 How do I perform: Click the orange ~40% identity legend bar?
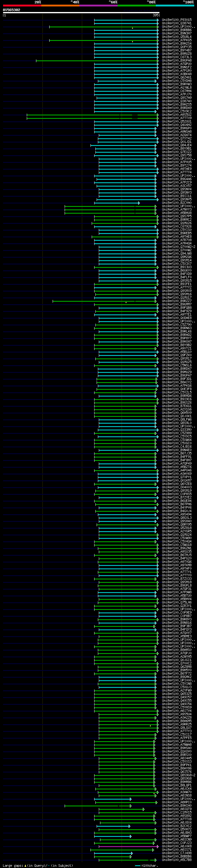pos(60,6)
